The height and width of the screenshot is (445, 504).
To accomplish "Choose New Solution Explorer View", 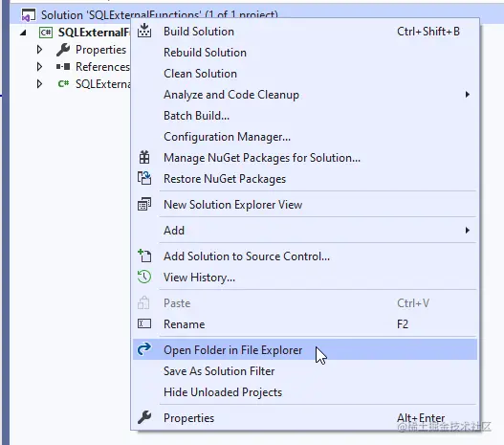I will [x=305, y=205].
